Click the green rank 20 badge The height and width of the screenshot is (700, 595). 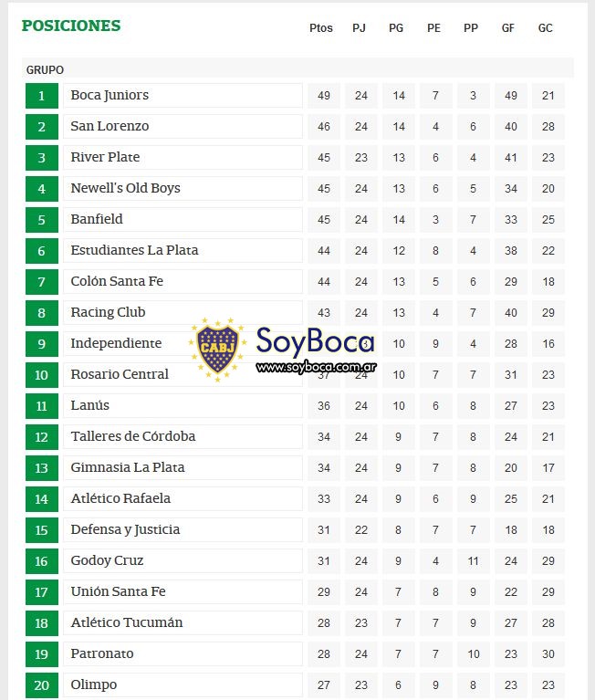(x=41, y=684)
